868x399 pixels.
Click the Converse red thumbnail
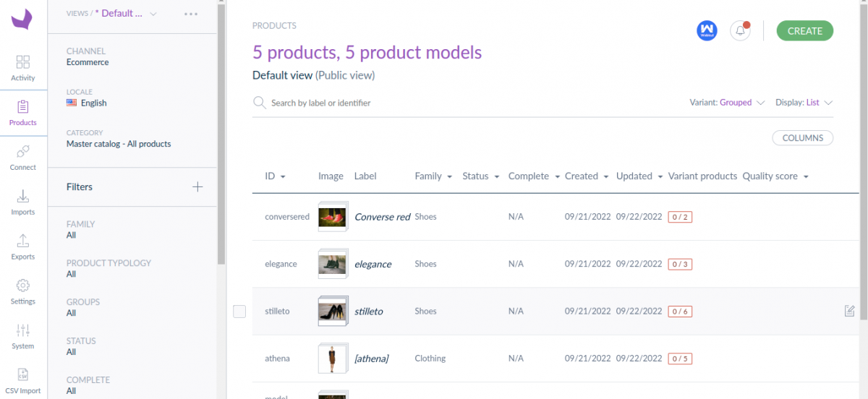pos(333,217)
